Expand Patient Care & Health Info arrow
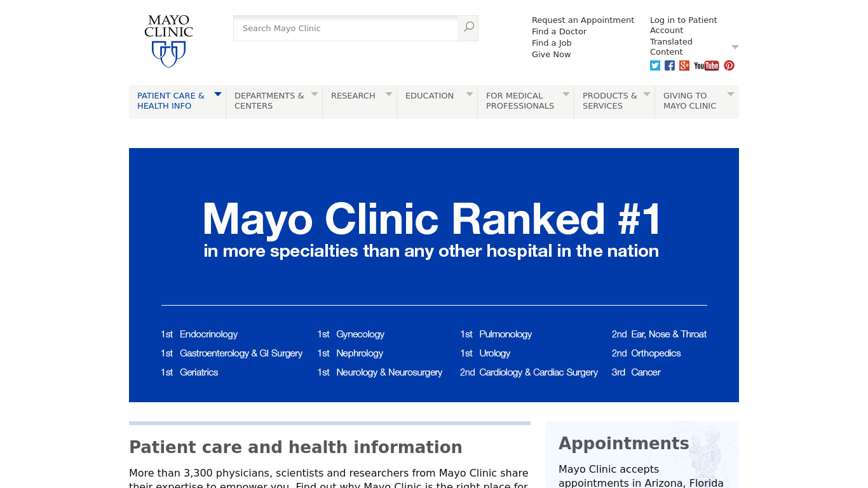Image resolution: width=868 pixels, height=488 pixels. point(218,94)
